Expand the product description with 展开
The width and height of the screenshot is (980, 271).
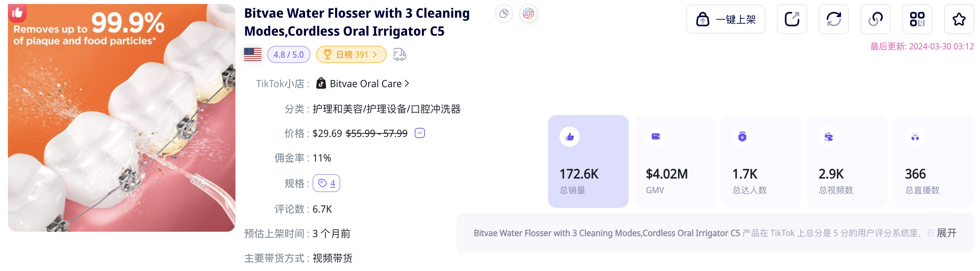947,233
